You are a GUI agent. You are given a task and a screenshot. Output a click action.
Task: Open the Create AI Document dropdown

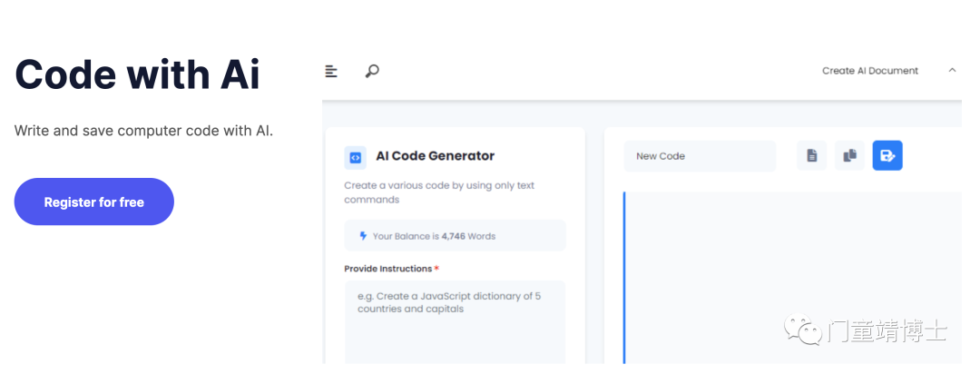[870, 71]
